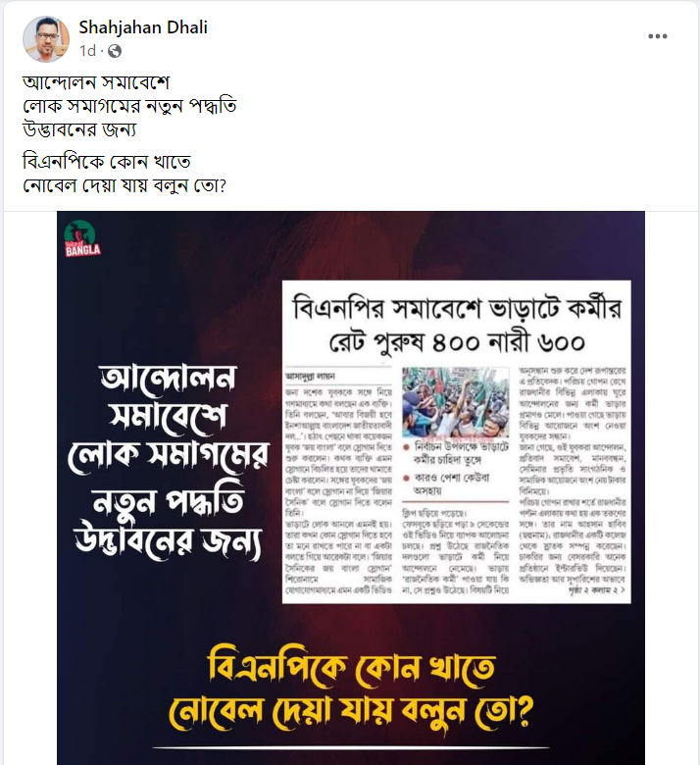Click the newspaper clipping headline about BNP
The image size is (700, 765).
457,324
